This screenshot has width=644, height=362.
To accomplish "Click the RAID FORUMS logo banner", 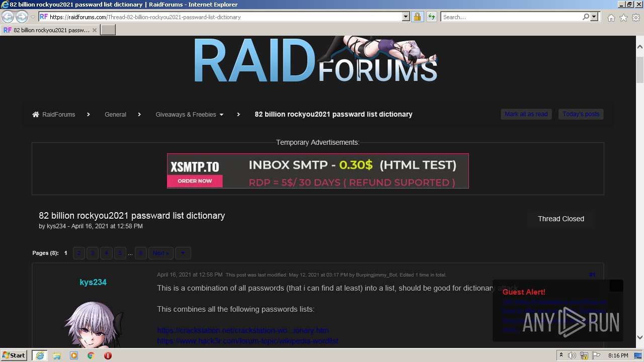I will 316,59.
